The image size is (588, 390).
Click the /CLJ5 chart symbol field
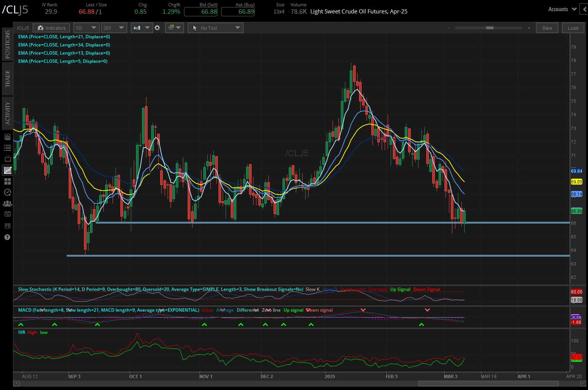coord(23,28)
